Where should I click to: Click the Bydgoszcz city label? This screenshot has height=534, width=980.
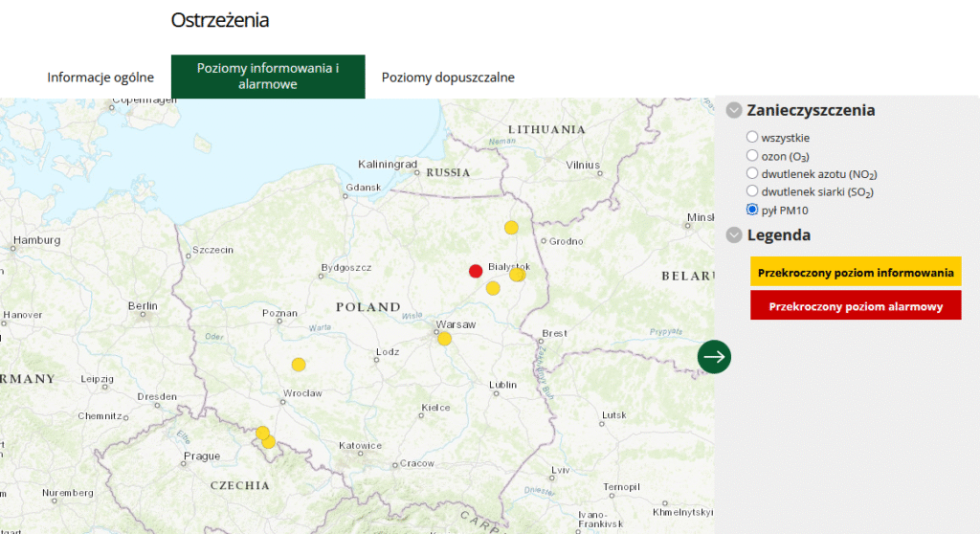click(x=346, y=268)
